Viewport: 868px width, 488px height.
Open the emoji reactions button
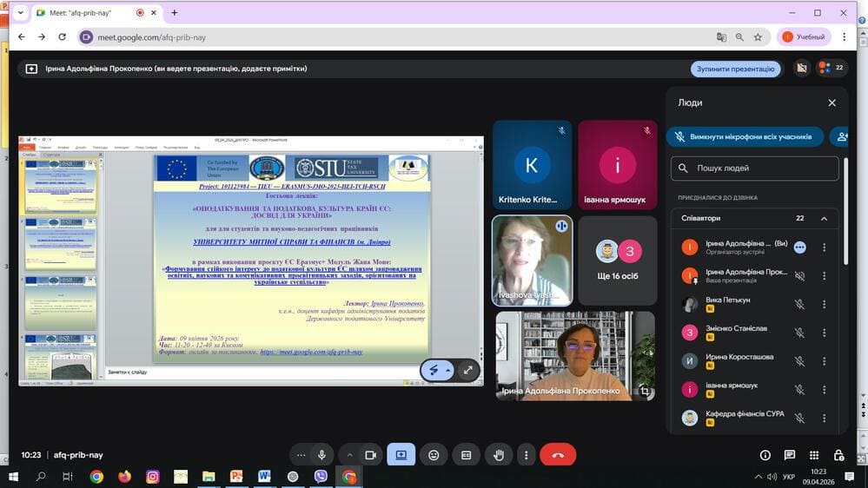click(434, 455)
